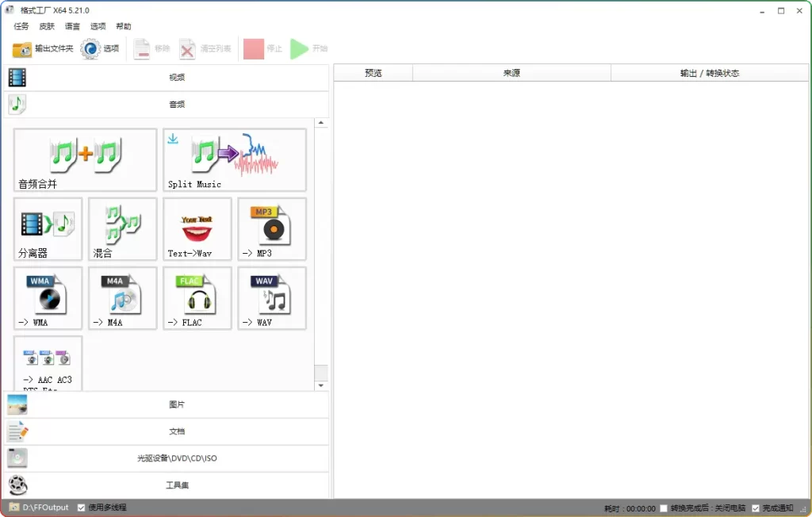
Task: Open the -> AAC AC3 conversion tile
Action: (x=48, y=364)
